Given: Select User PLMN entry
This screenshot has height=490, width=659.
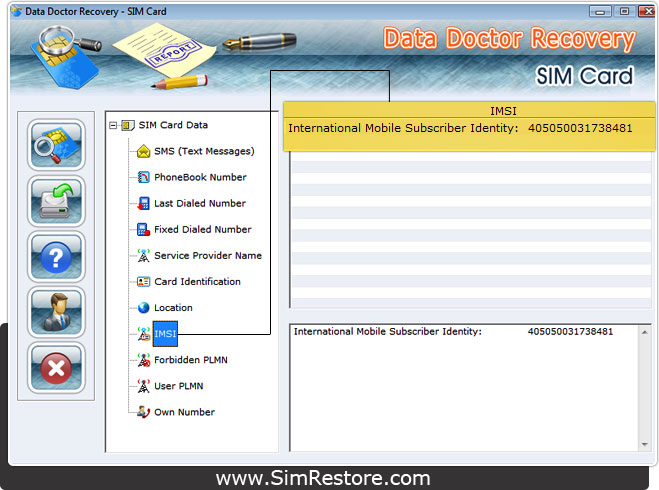Looking at the screenshot, I should coord(179,386).
